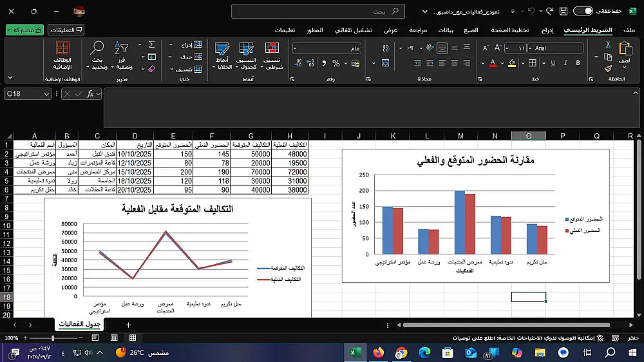Image resolution: width=644 pixels, height=362 pixels.
Task: Switch to Page Layout (تخطيط الصفحة) tab
Action: [509, 30]
